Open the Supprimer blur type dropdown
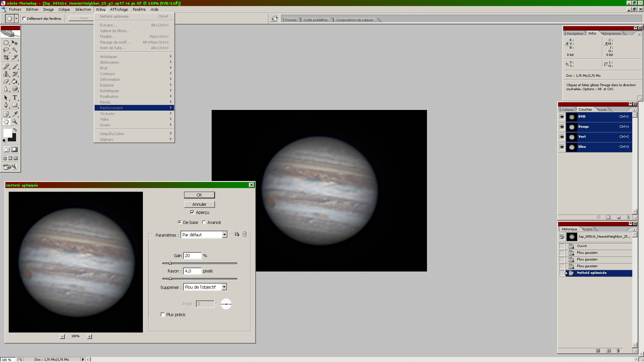The width and height of the screenshot is (644, 362). tap(224, 287)
